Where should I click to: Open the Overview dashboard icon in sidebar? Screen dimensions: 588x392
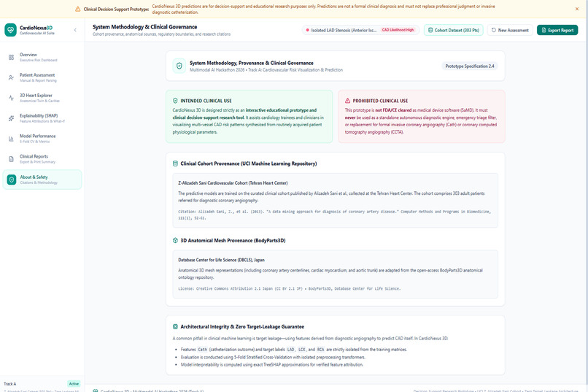(11, 58)
